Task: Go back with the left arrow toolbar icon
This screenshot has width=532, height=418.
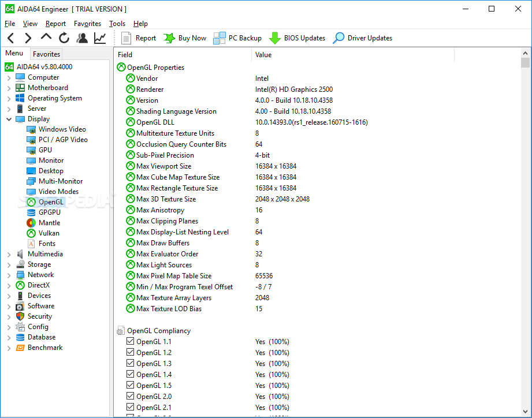Action: click(10, 38)
